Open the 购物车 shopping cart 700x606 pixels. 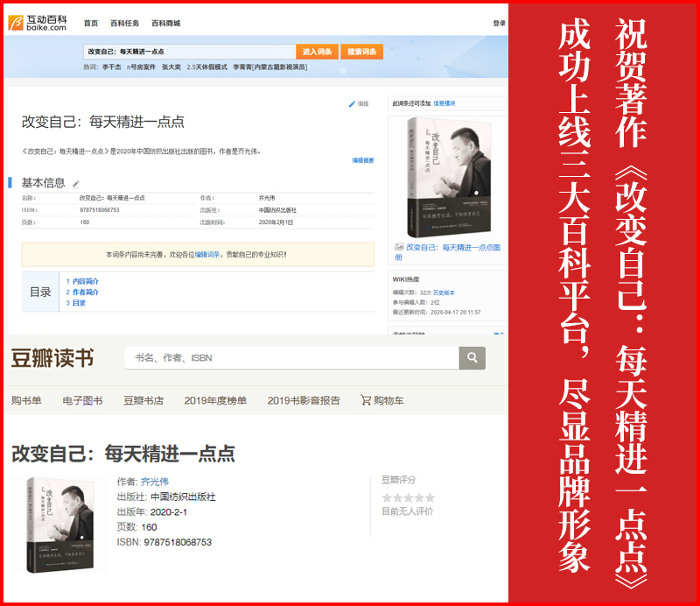(381, 400)
